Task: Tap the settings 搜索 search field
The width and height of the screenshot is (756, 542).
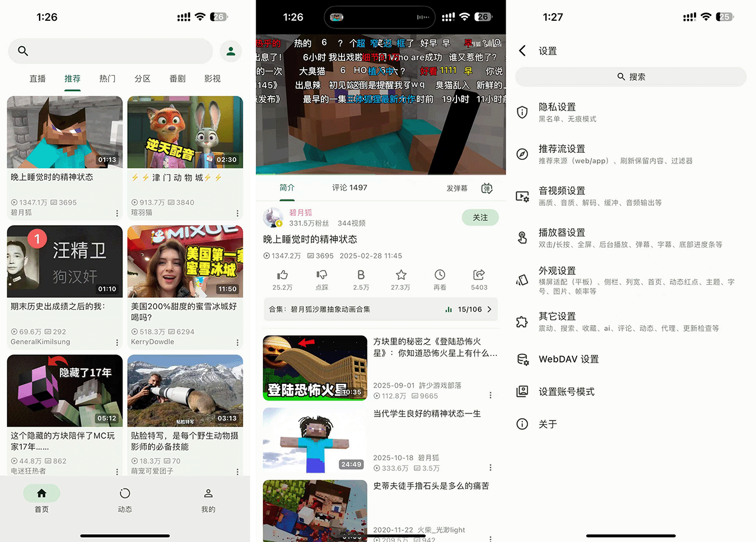Action: point(630,77)
